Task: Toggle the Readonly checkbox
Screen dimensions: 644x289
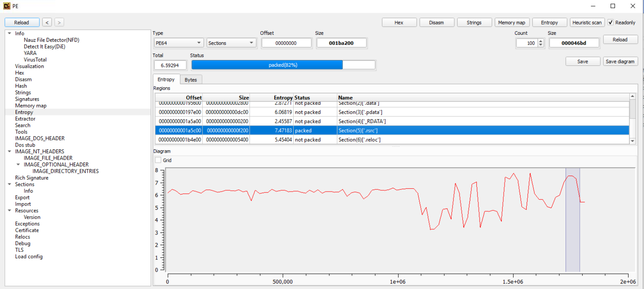Action: 610,23
